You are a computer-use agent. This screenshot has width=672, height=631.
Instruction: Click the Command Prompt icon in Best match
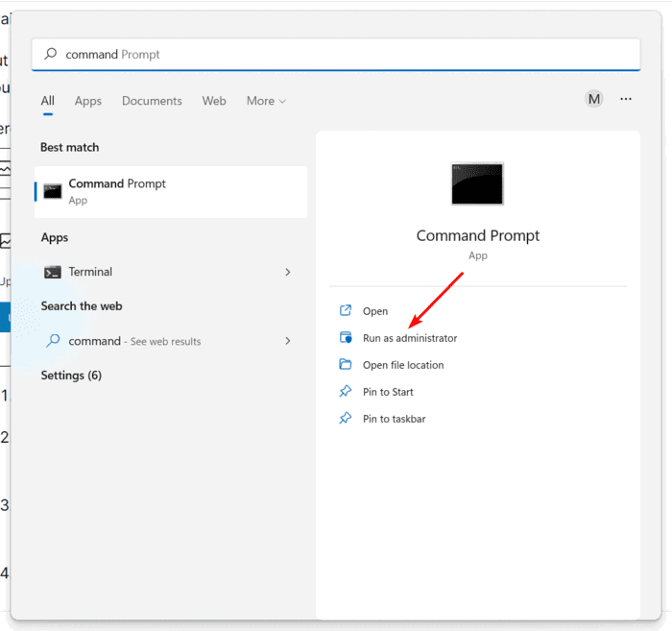[52, 192]
